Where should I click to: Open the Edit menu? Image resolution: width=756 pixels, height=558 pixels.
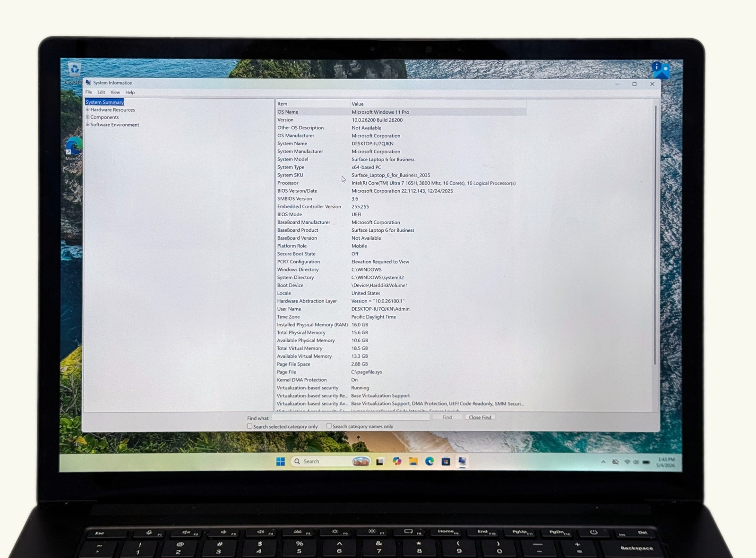(x=101, y=92)
